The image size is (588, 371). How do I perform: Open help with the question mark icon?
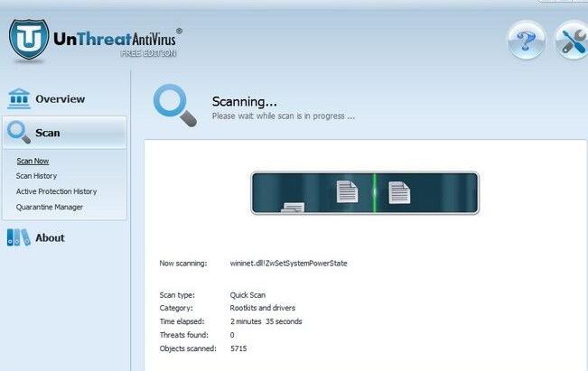click(x=526, y=41)
